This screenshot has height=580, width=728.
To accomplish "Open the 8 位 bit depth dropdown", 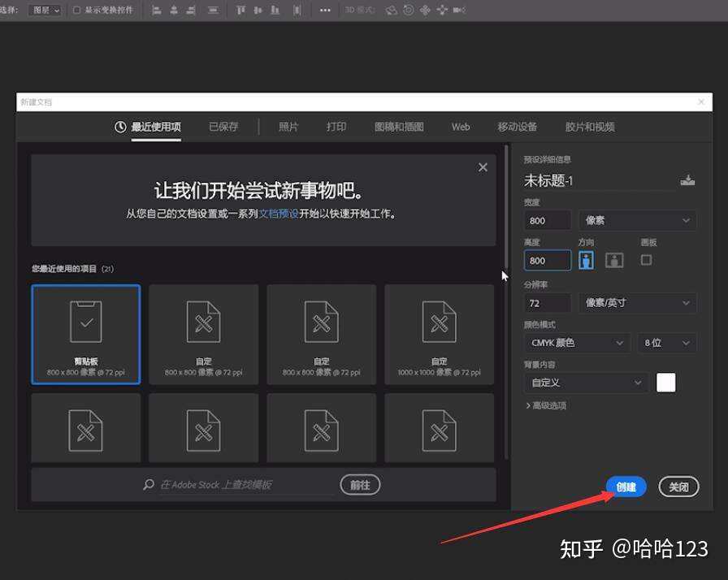I will pos(667,343).
